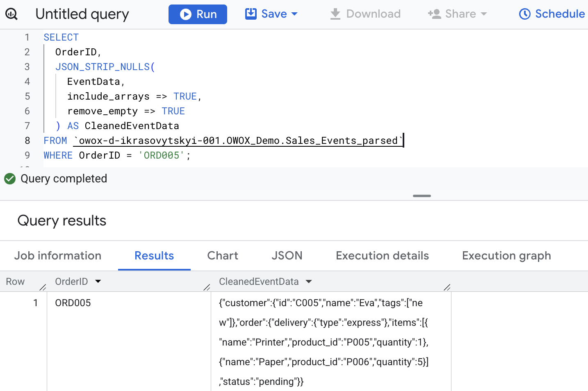Click remove_empty argument on line 6
Viewport: 588px width, 391px height.
point(103,111)
